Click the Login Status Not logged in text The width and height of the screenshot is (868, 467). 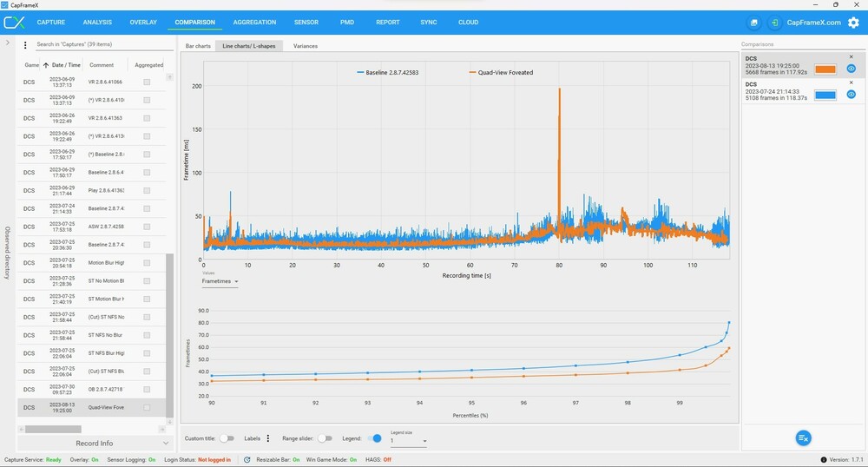click(x=197, y=460)
